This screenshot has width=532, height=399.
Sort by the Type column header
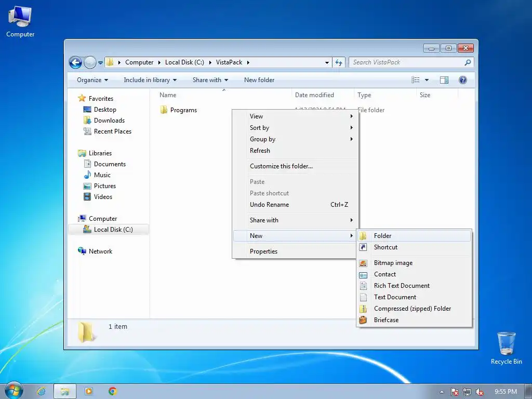coord(364,95)
